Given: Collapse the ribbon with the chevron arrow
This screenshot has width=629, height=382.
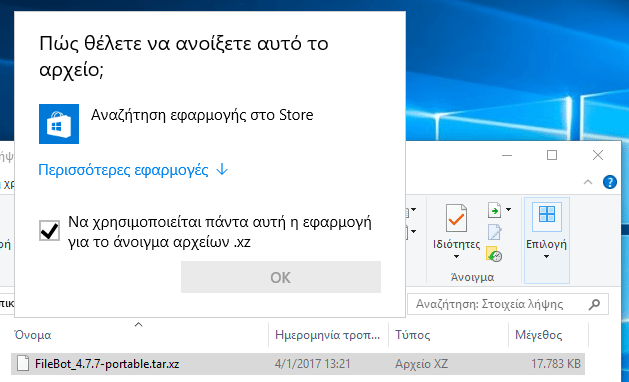Looking at the screenshot, I should click(588, 182).
